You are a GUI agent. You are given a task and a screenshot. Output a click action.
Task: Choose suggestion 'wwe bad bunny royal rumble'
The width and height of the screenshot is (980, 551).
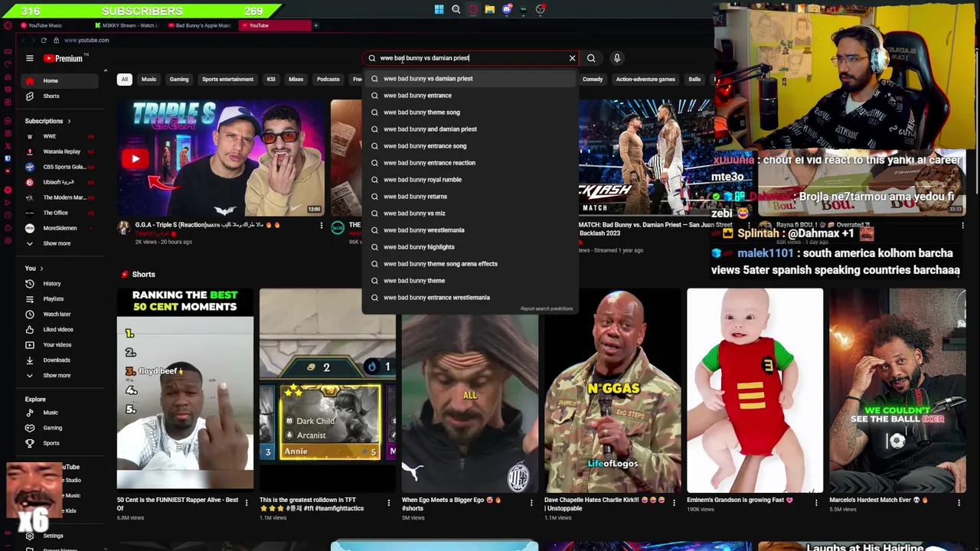coord(469,180)
